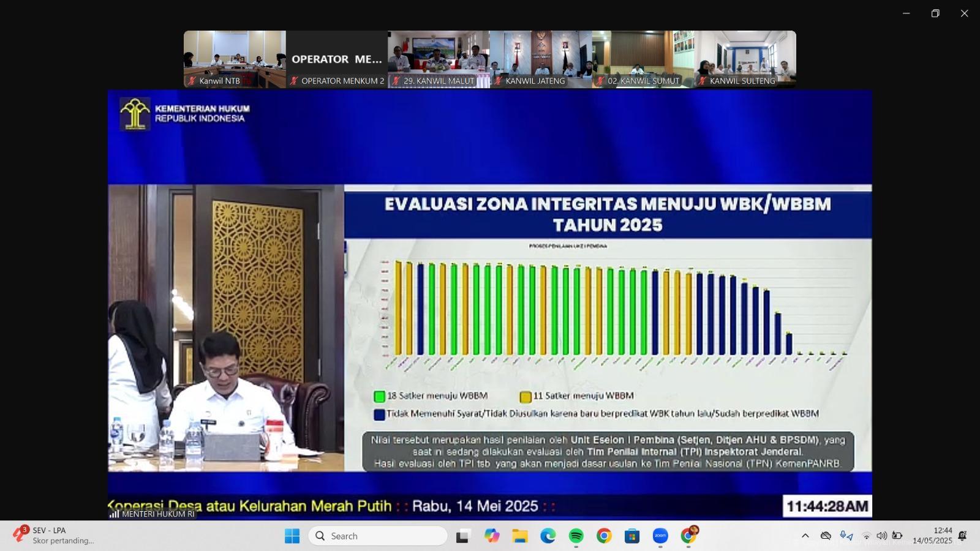Select the KANWIL JATENG participant video
The image size is (980, 551).
pyautogui.click(x=541, y=59)
